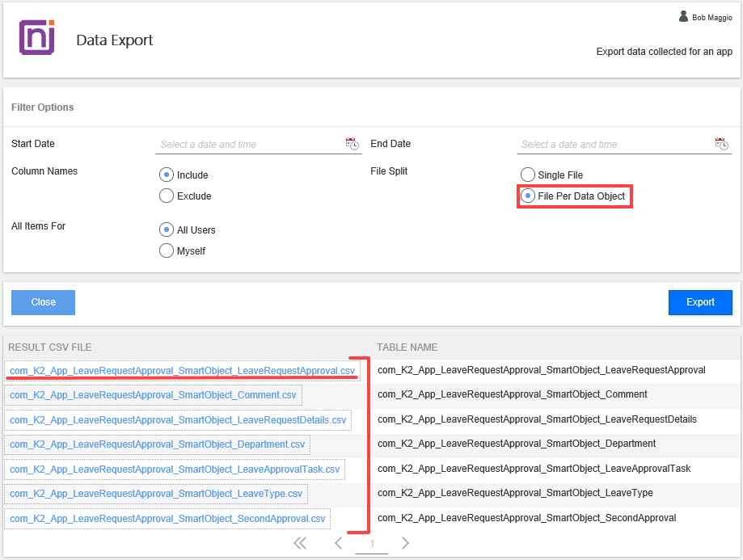Viewport: 743px width, 560px height.
Task: Click the RESULT CSV FILE column header
Action: (50, 347)
